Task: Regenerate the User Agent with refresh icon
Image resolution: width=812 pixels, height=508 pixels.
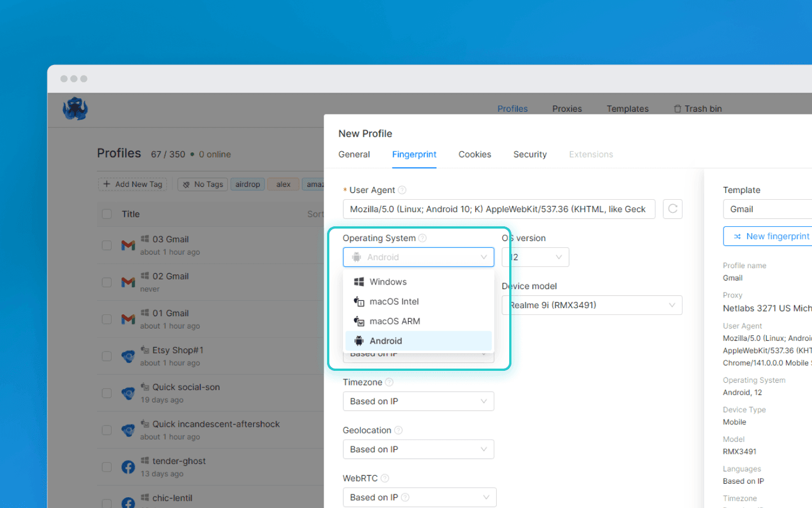Action: coord(673,209)
